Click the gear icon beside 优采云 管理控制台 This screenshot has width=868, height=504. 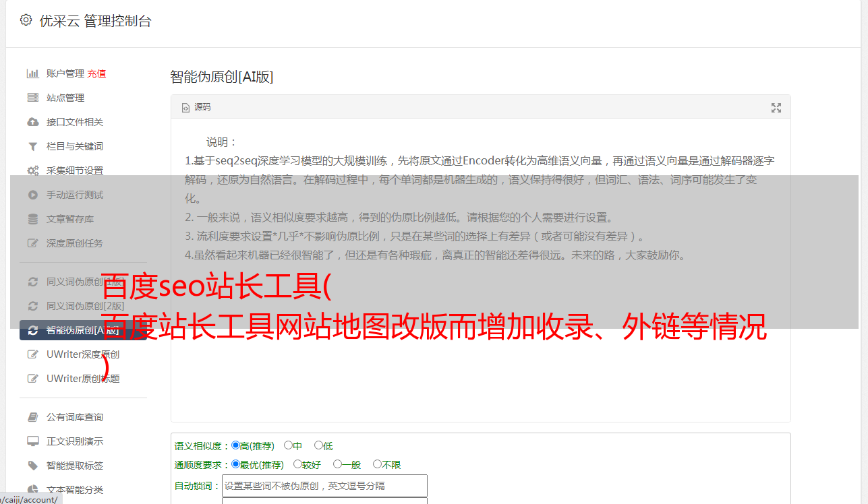[x=26, y=20]
